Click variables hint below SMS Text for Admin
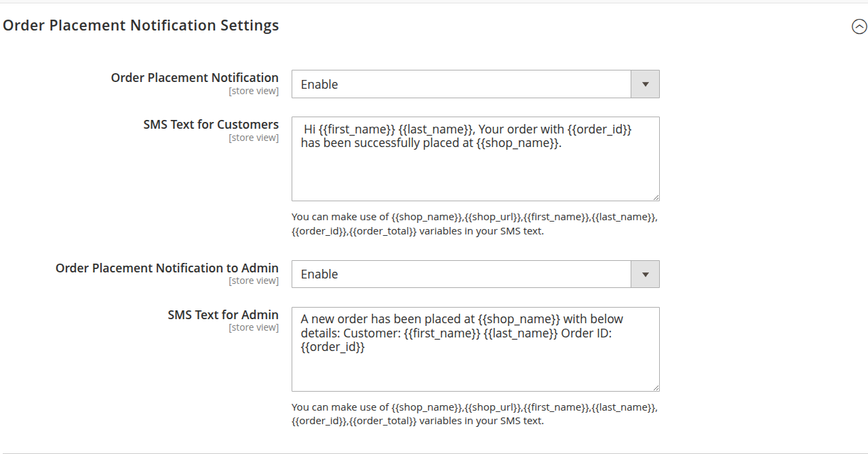Screen dimensions: 868x454 [475, 414]
